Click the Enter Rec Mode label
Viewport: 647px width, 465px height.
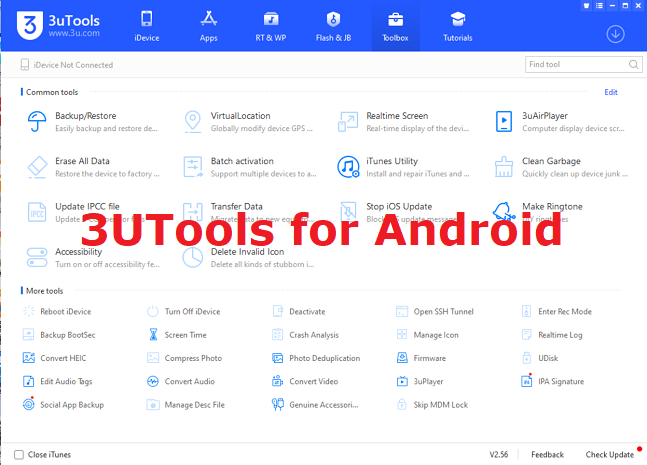(564, 312)
